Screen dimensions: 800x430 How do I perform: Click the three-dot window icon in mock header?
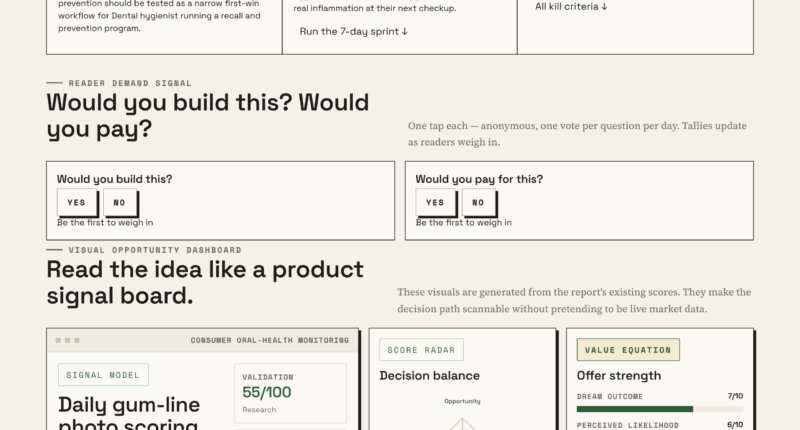[x=67, y=340]
